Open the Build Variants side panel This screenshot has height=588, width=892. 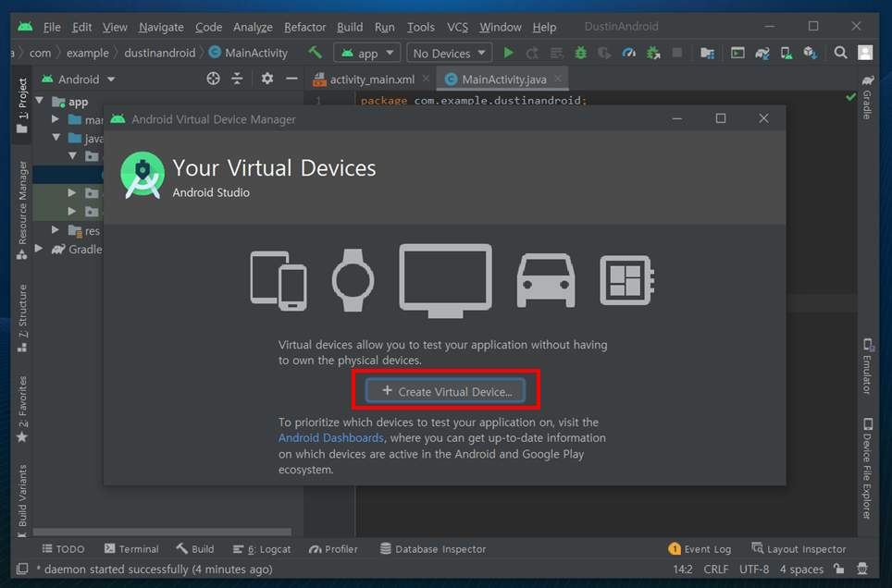tap(22, 499)
